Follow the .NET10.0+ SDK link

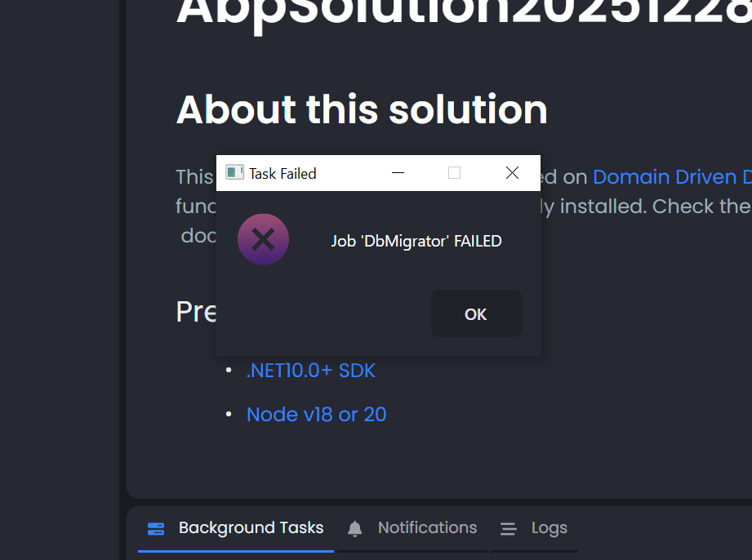[310, 371]
